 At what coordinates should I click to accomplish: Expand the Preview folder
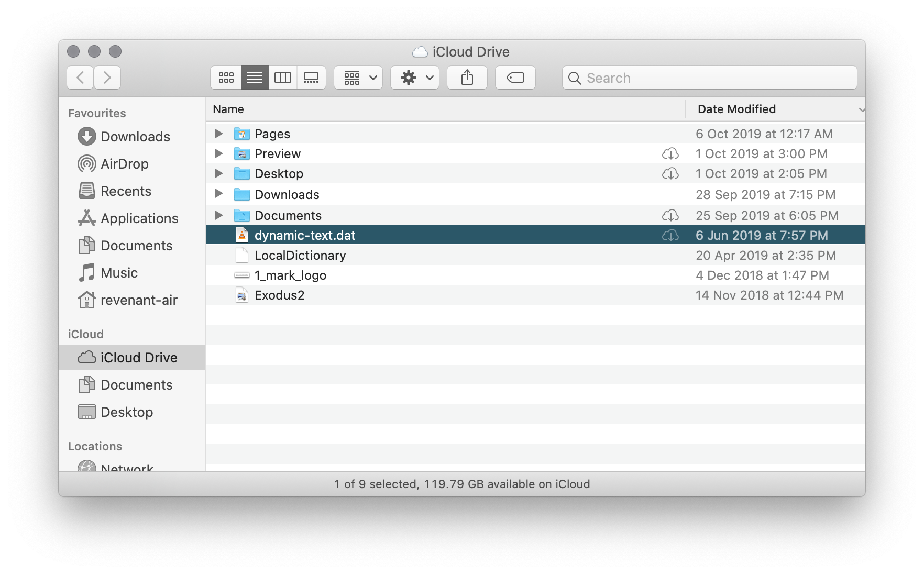(x=219, y=153)
